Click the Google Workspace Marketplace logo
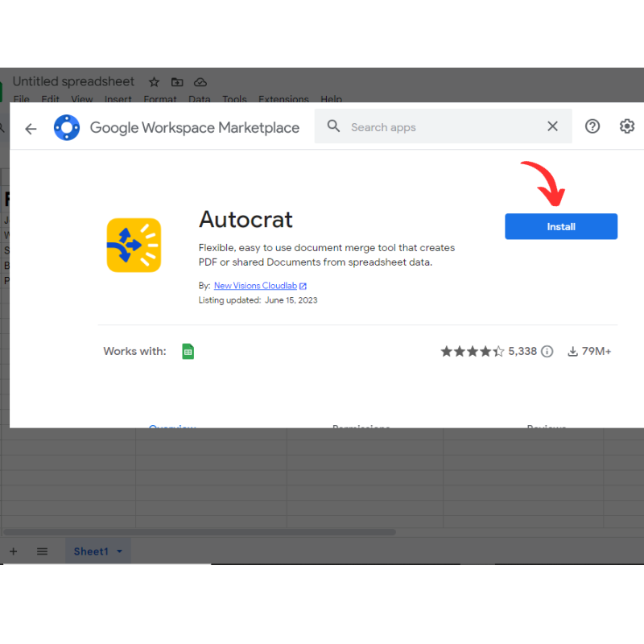The image size is (644, 644). click(67, 128)
